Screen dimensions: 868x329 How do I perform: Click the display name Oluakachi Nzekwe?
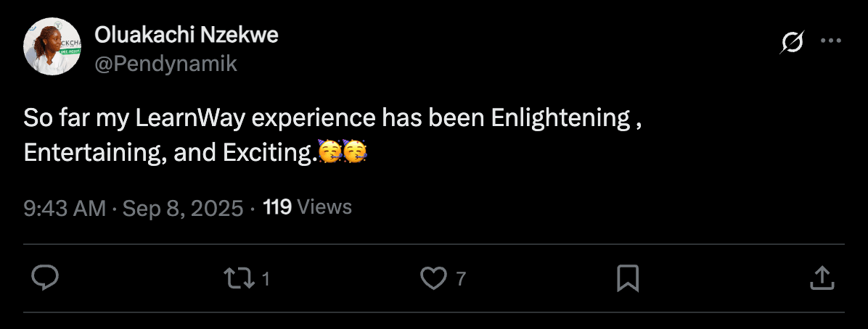(186, 35)
